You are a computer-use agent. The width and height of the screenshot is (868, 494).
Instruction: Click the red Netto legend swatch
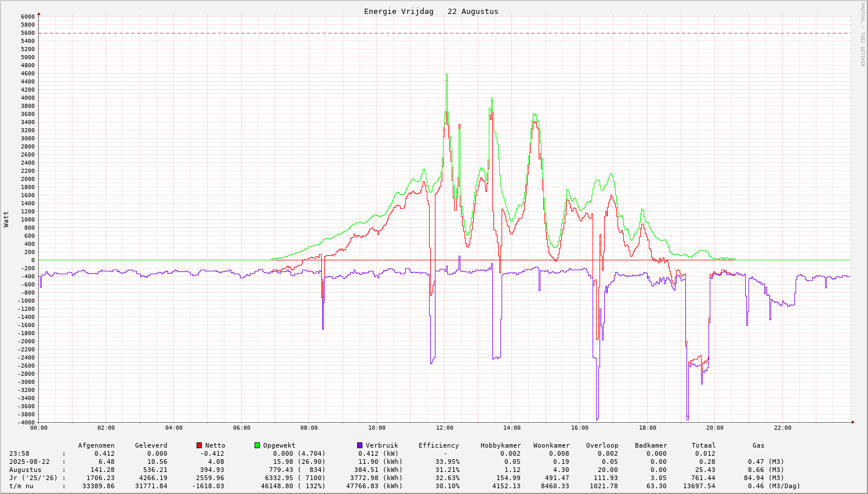point(199,445)
